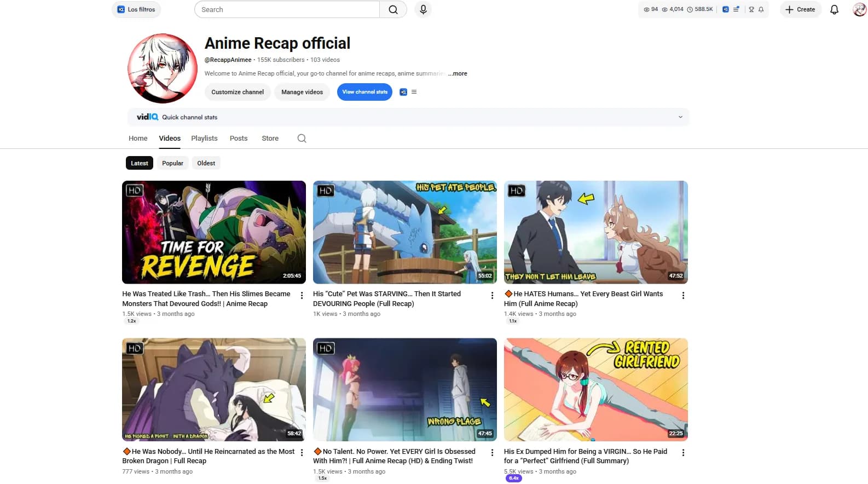Click the small bell icon in vidIQ bar
Screen dimensions: 868x484
point(761,9)
